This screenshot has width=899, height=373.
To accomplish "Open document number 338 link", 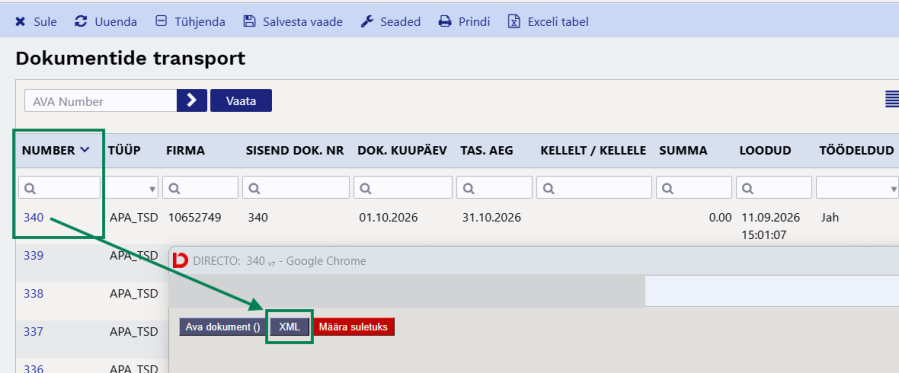I will click(x=33, y=294).
